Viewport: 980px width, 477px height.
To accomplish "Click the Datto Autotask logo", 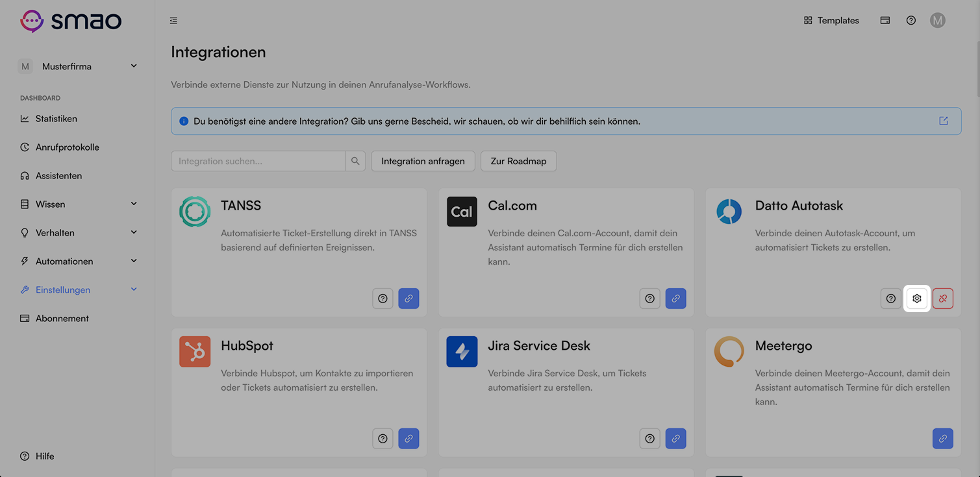I will point(729,212).
